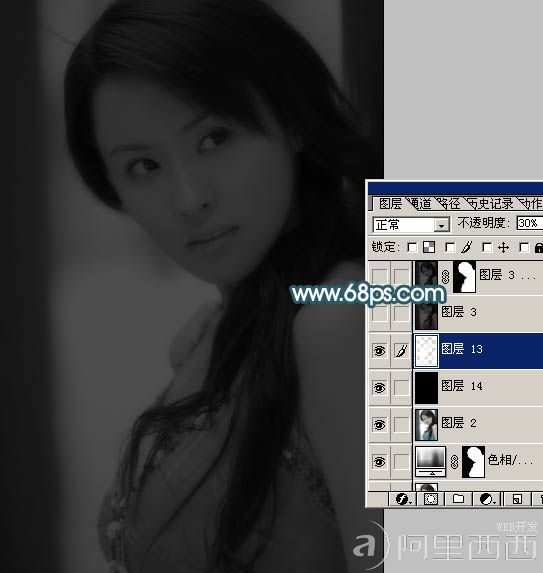Click the chain link icon on 色相/... layer
Viewport: 543px width, 573px height.
tap(454, 462)
